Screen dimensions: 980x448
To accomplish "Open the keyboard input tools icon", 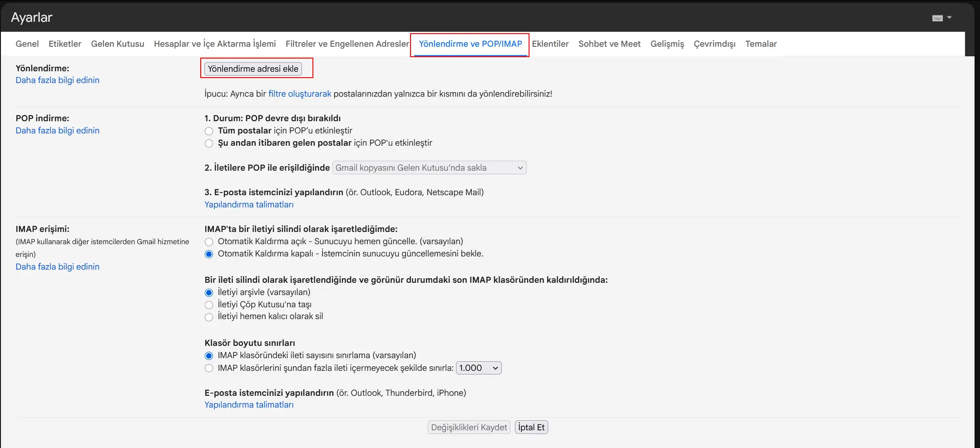I will pos(937,18).
